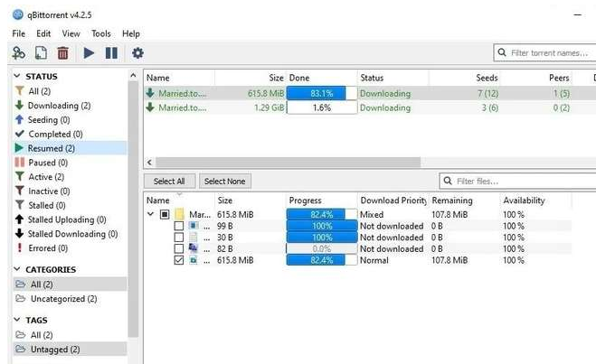596x364 pixels.
Task: Click the blue Pause toolbar button
Action: click(111, 53)
